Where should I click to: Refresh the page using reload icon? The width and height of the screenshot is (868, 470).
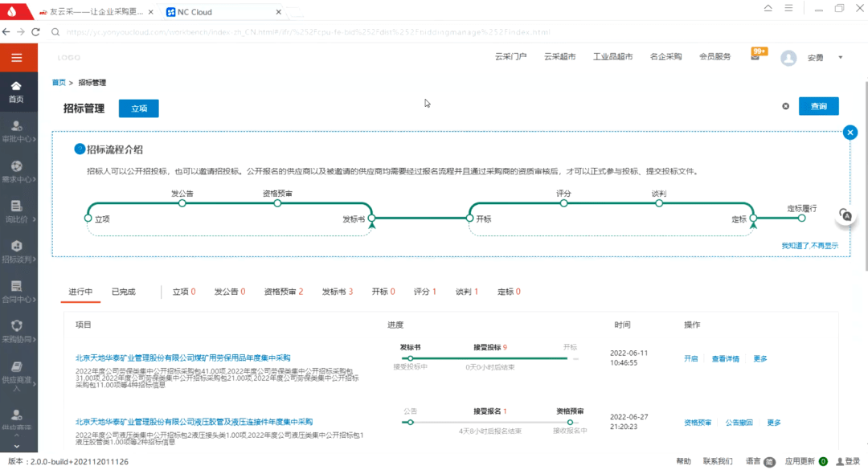[35, 32]
